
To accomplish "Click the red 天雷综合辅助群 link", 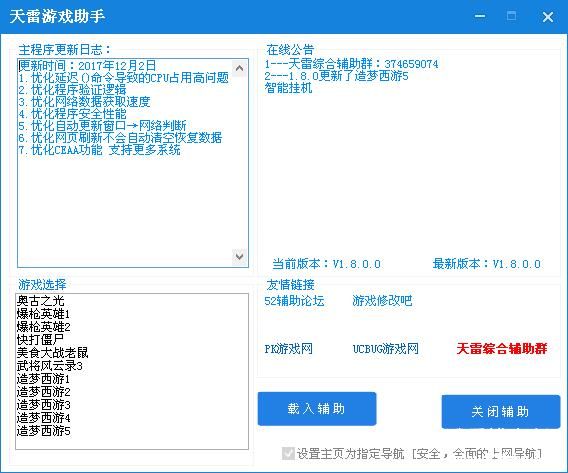I will point(502,348).
